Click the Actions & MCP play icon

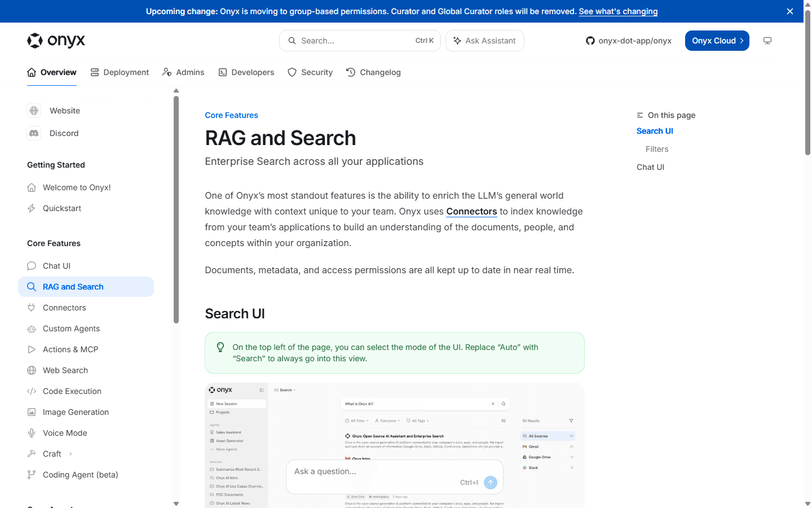(x=32, y=349)
